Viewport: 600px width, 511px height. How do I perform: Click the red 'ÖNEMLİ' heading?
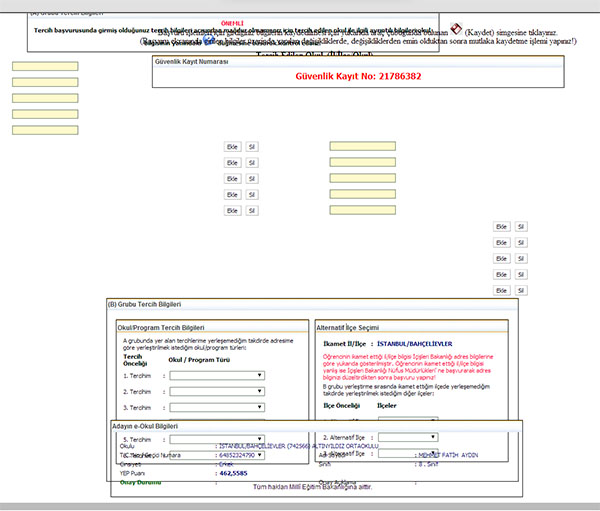coord(232,23)
